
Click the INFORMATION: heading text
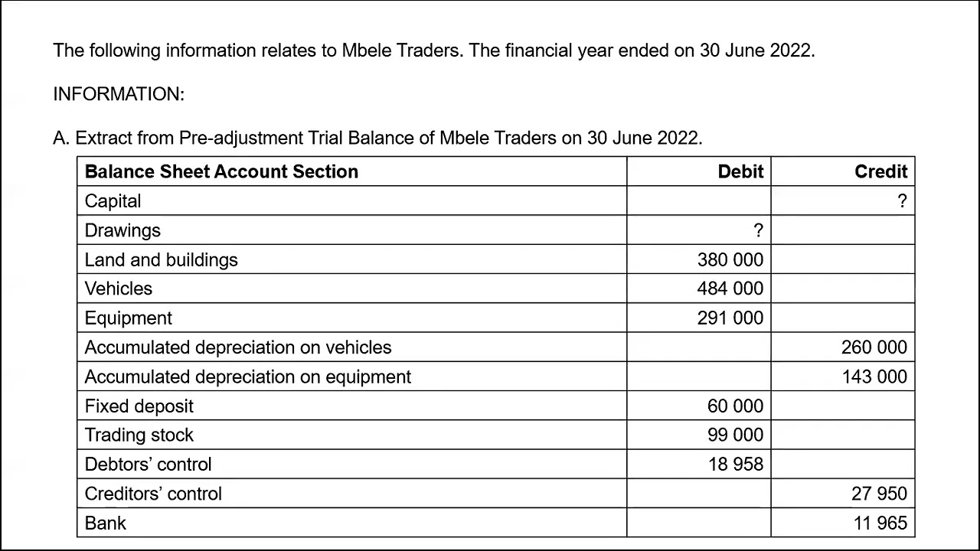click(x=119, y=94)
